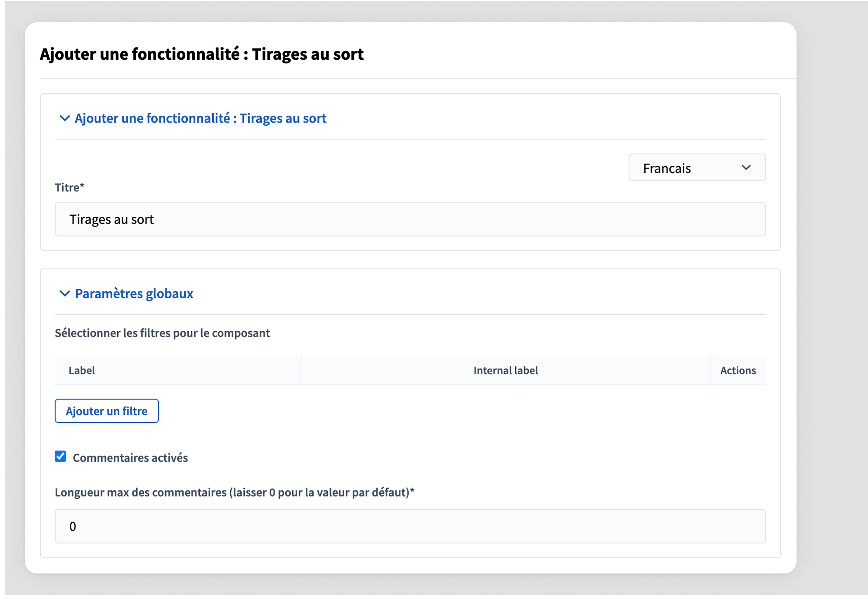Click the Titre input field
Viewport: 868px width, 601px height.
point(410,219)
